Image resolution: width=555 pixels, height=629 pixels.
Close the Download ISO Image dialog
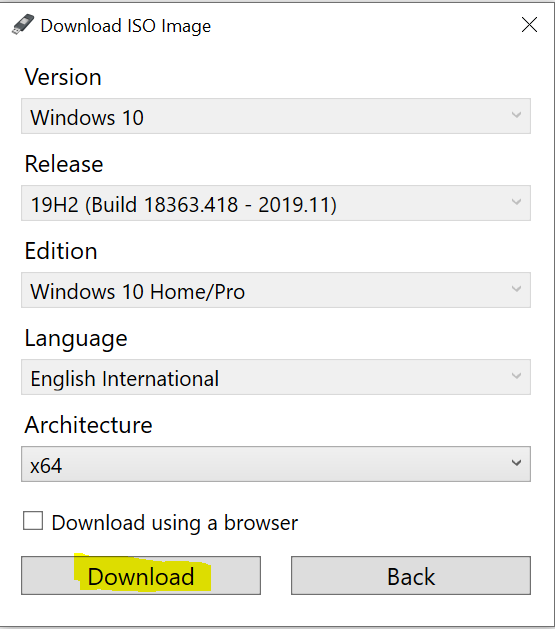pos(529,25)
